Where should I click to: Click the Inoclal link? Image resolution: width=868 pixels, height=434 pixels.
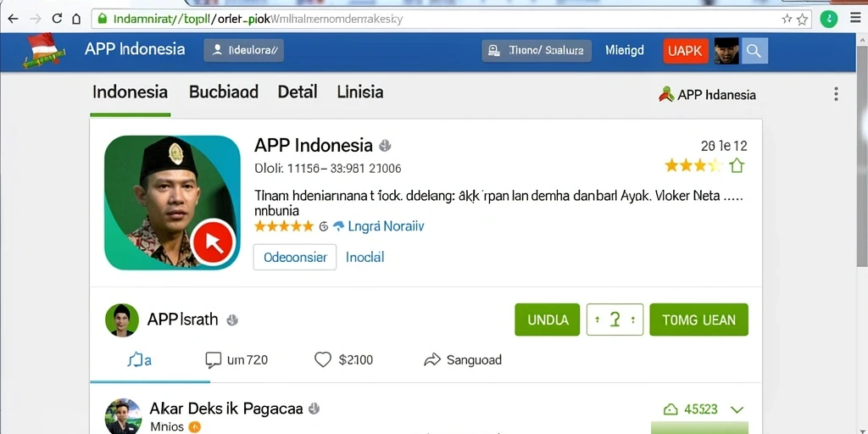coord(364,257)
